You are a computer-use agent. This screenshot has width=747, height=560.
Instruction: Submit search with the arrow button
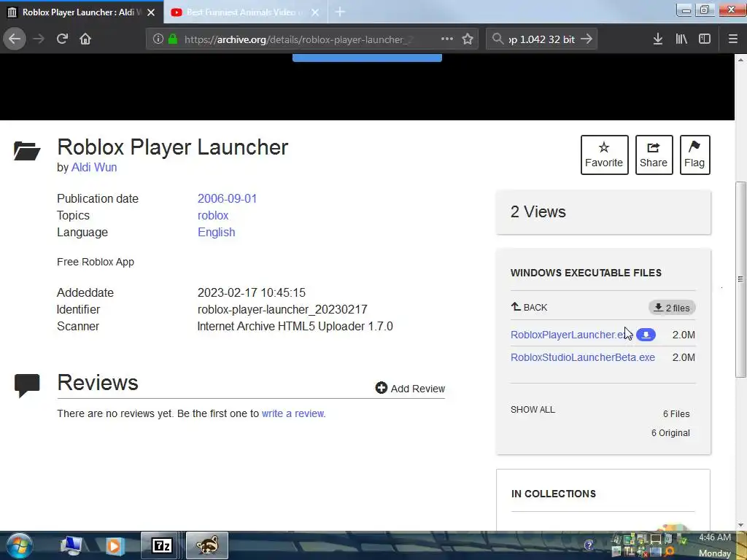[x=587, y=39]
